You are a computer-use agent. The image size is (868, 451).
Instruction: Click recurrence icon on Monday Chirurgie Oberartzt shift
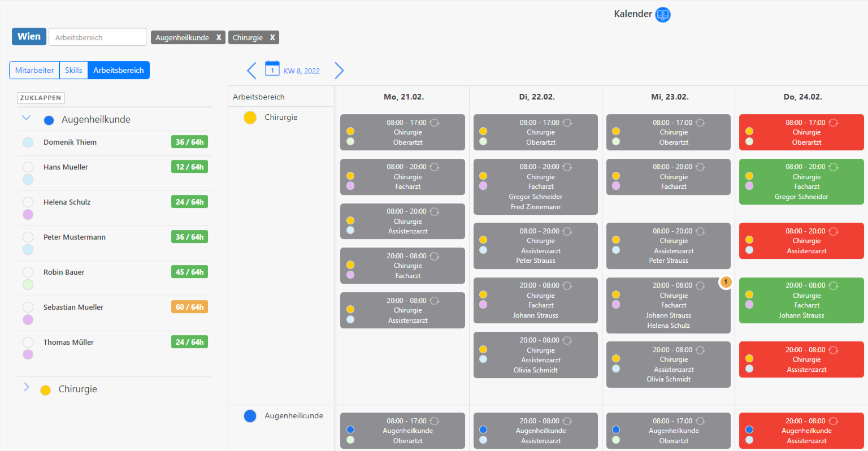tap(435, 123)
